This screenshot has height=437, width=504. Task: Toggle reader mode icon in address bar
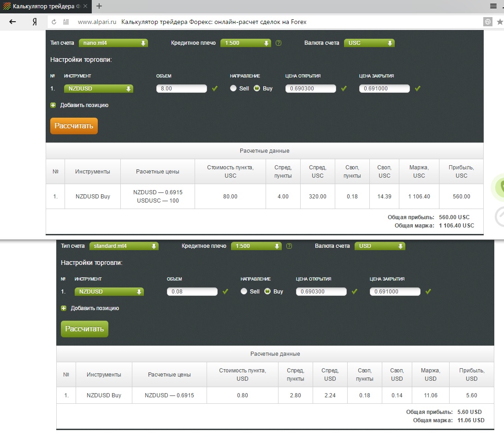coord(66,22)
